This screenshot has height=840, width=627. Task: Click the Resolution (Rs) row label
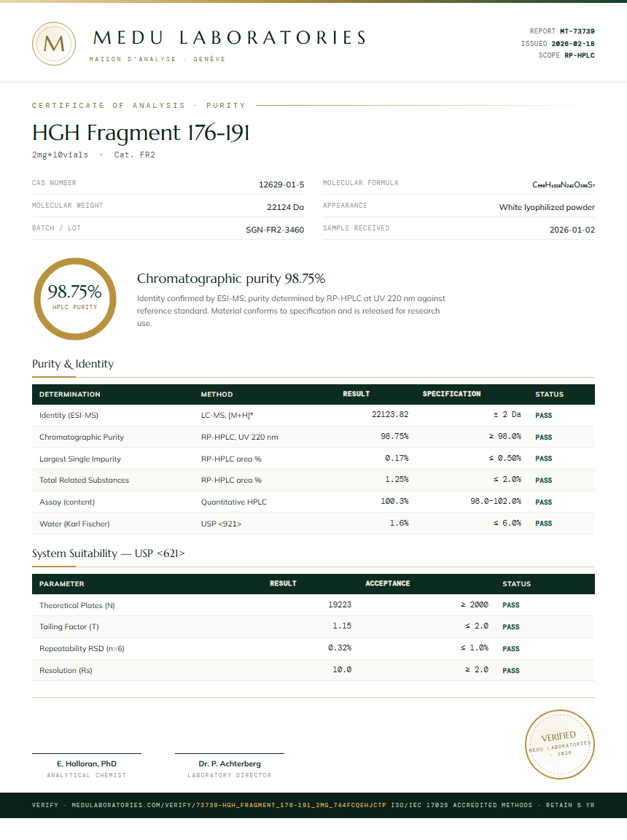66,671
